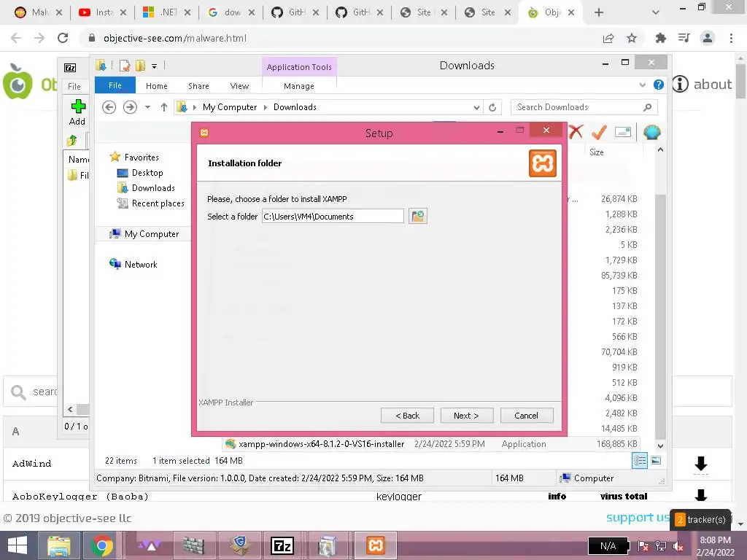This screenshot has width=747, height=560.
Task: Click My Computer breadcrumb in address bar
Action: point(230,107)
